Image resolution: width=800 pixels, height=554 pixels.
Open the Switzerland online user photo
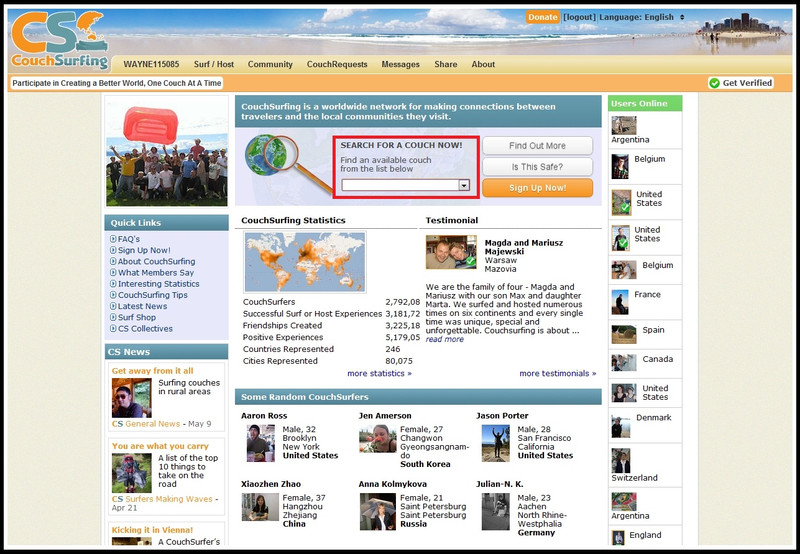pyautogui.click(x=621, y=461)
